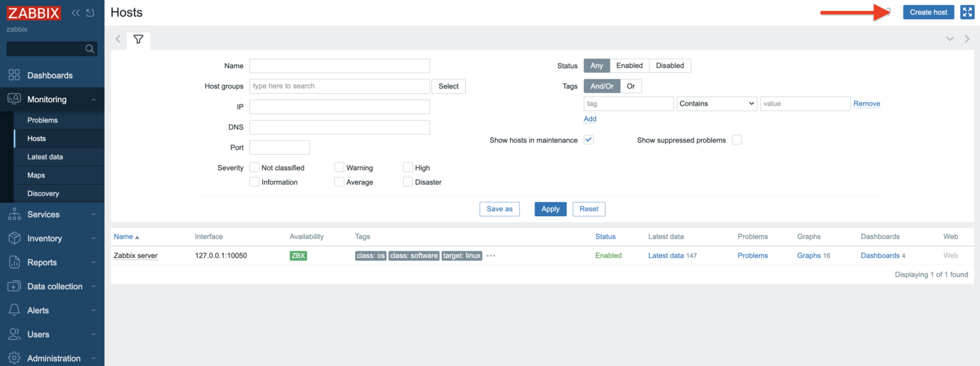The width and height of the screenshot is (980, 366).
Task: Open Latest data in Monitoring submenu
Action: [x=45, y=157]
